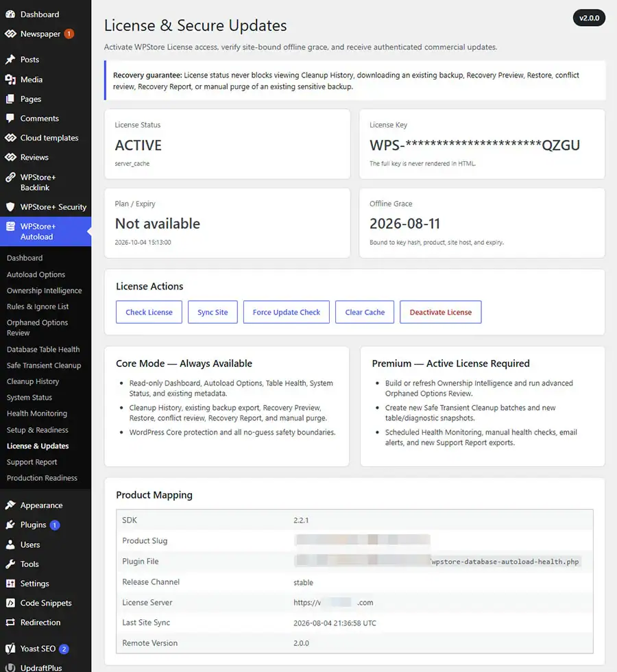Click the Newspaper notification badge
The image size is (617, 672).
(69, 34)
